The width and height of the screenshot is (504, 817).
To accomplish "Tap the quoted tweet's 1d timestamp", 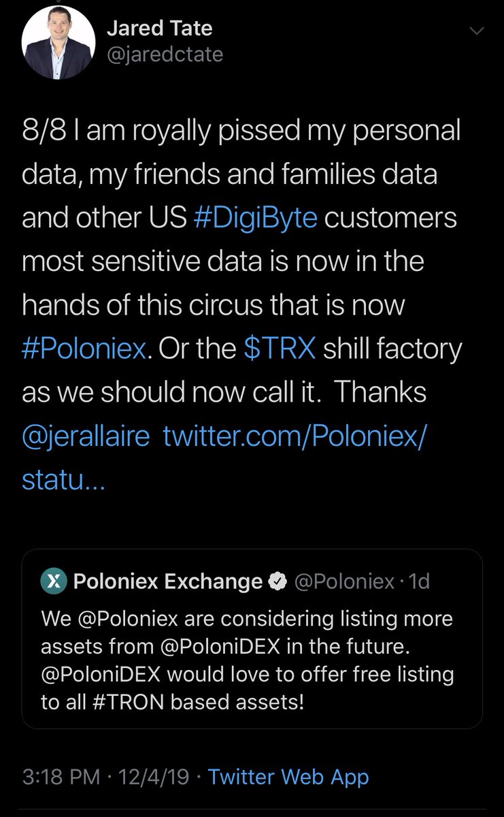I will 419,581.
